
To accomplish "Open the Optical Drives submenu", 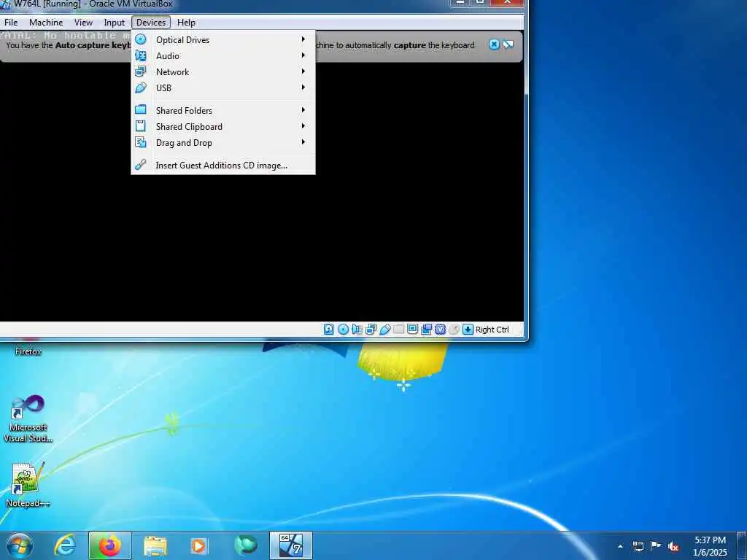I will click(223, 40).
